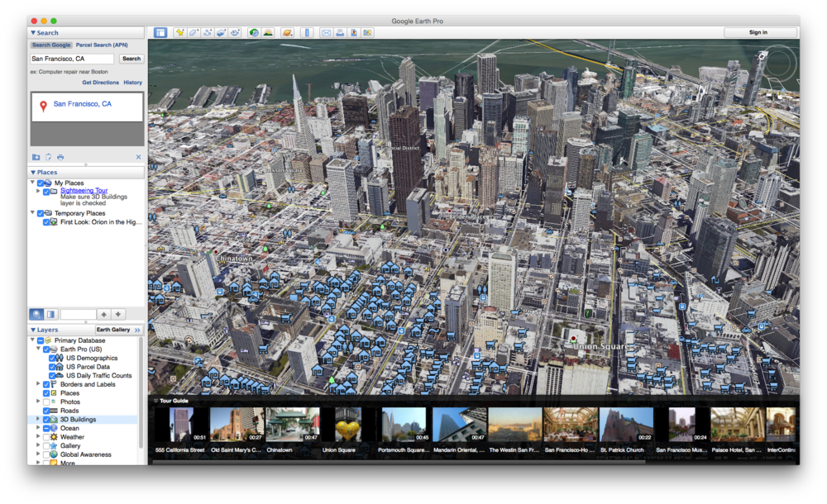Click the Layers panel vertical scrollbar
This screenshot has height=504, width=827.
[141, 392]
